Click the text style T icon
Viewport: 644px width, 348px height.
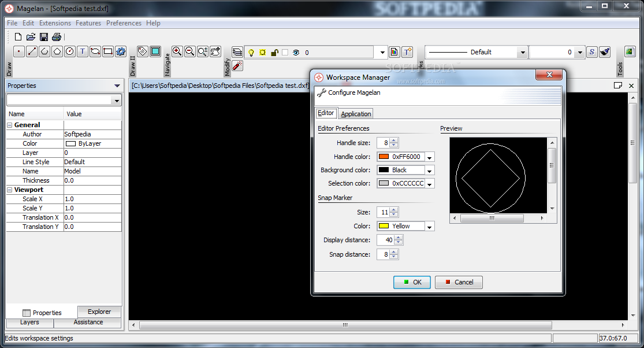[x=407, y=52]
